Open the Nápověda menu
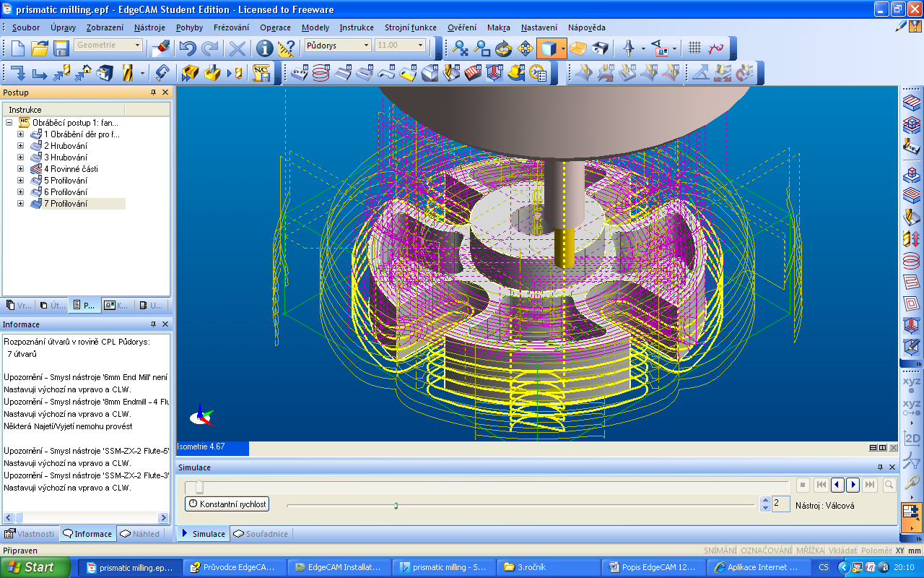 point(586,27)
